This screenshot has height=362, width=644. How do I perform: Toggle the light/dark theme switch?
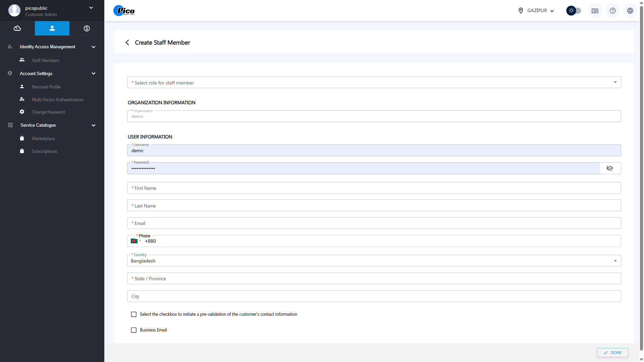[x=574, y=11]
